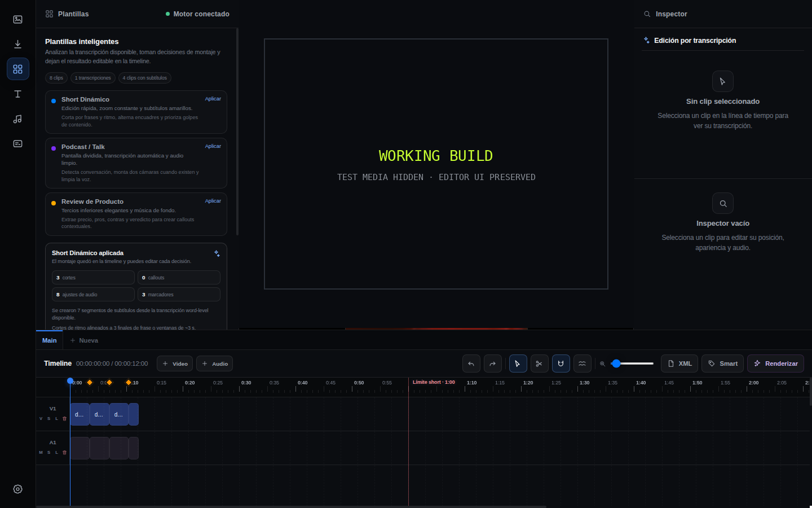The height and width of the screenshot is (508, 812).
Task: Delete track A1 with its trash icon
Action: (64, 453)
